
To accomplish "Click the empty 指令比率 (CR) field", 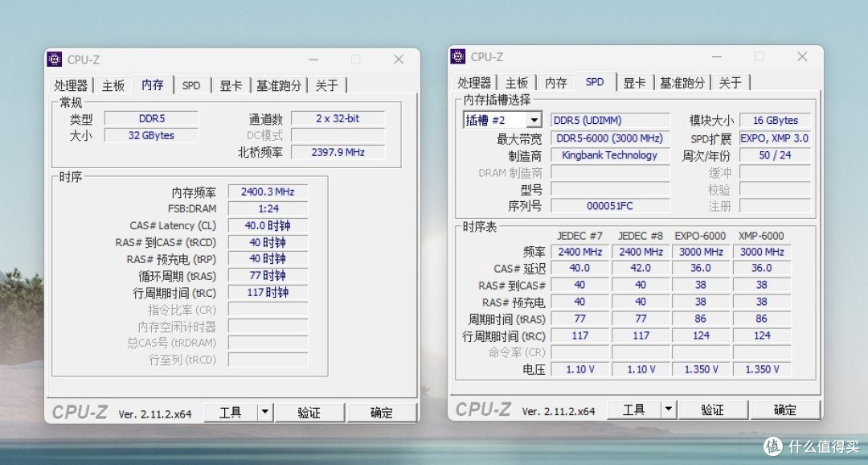I will pyautogui.click(x=268, y=310).
